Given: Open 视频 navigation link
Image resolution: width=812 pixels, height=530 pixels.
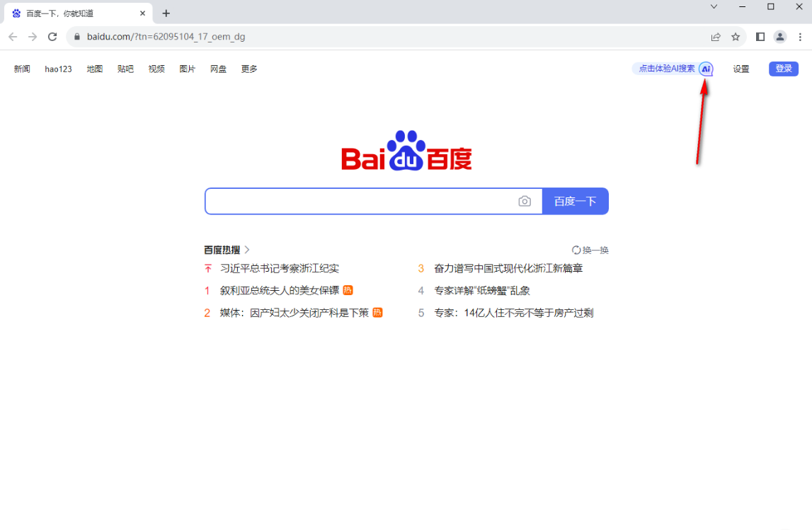Looking at the screenshot, I should (x=156, y=69).
